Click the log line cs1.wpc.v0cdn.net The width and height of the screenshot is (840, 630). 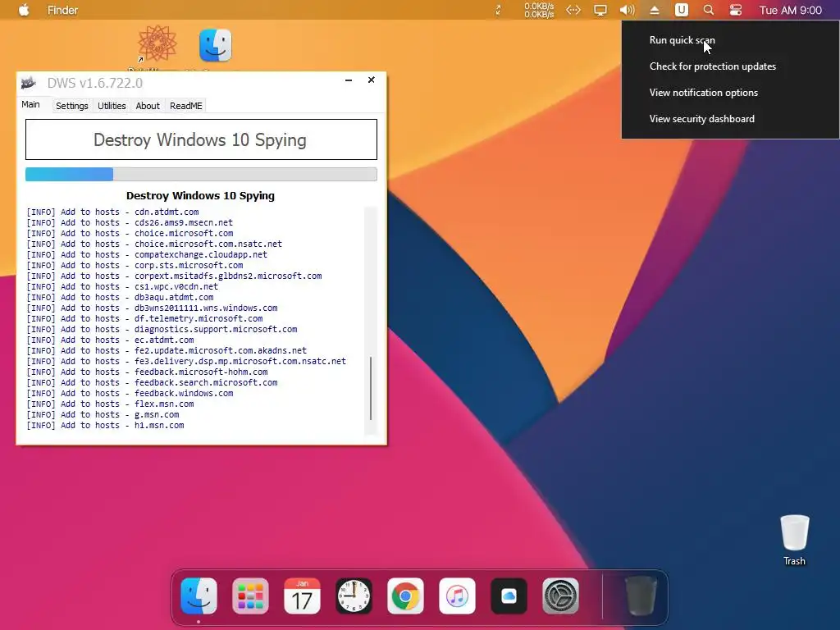pos(123,286)
